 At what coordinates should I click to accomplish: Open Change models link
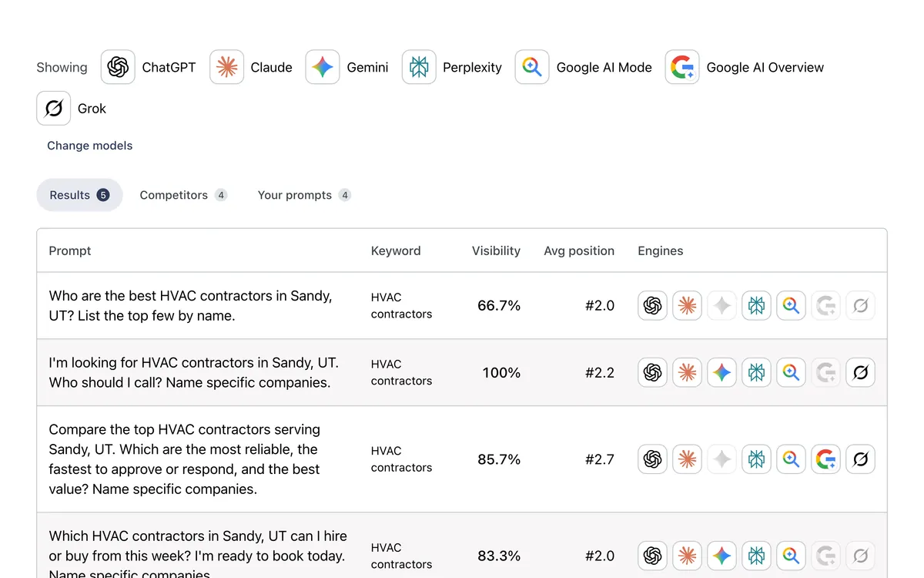click(x=89, y=146)
